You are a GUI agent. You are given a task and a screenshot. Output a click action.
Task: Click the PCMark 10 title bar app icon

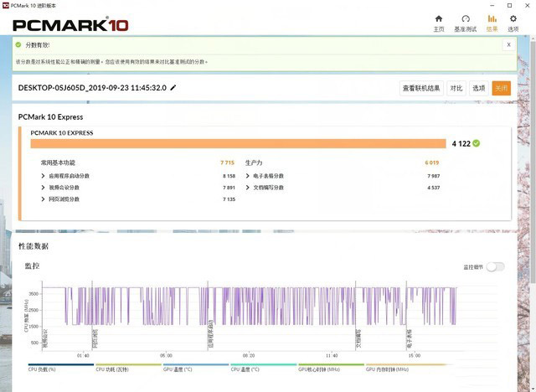pos(5,6)
